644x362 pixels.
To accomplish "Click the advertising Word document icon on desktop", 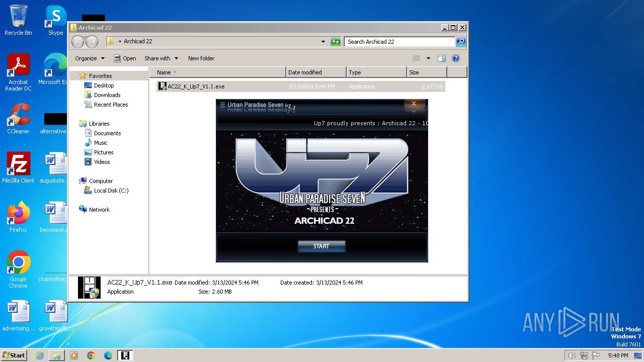I will click(18, 316).
